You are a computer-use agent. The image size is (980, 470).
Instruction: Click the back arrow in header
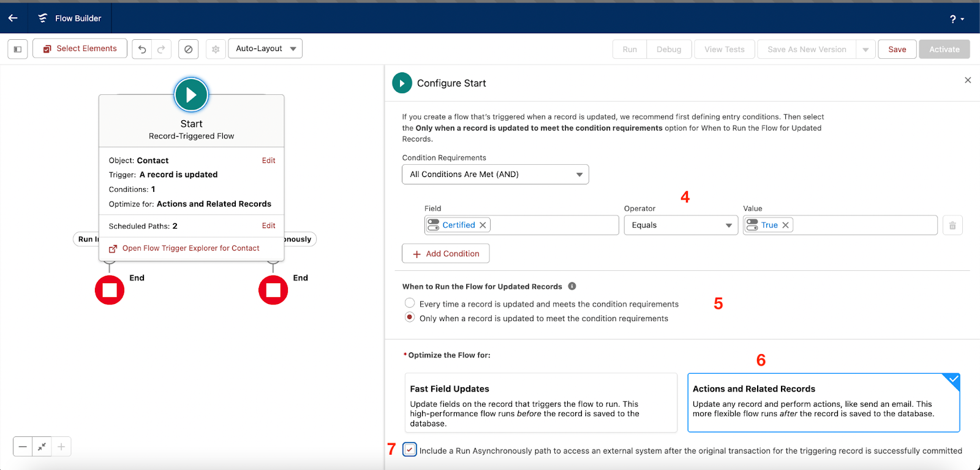[13, 18]
